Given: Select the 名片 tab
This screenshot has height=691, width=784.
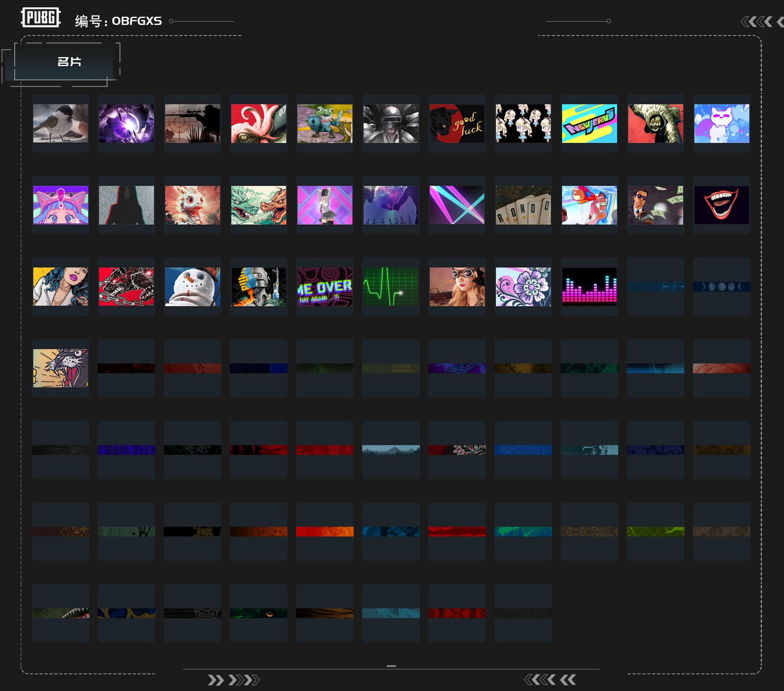Looking at the screenshot, I should pyautogui.click(x=69, y=62).
